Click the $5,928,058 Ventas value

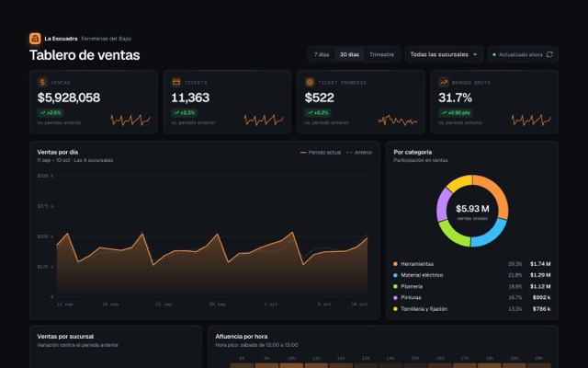click(x=69, y=98)
